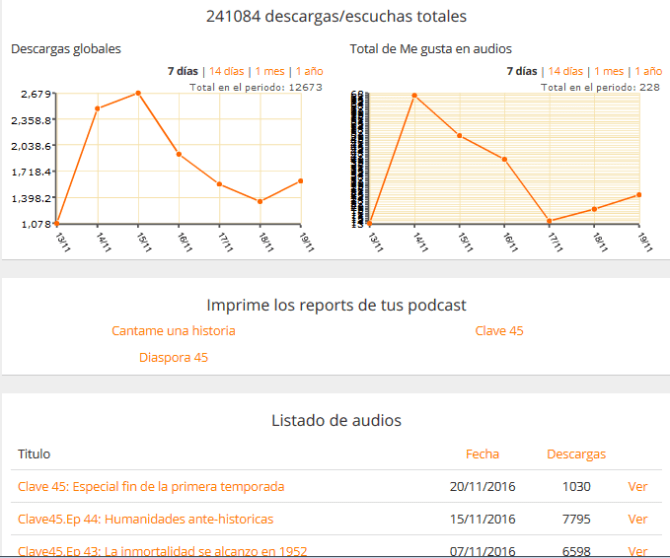Open the Diaspora 45 podcast report
The image size is (670, 558).
[173, 357]
